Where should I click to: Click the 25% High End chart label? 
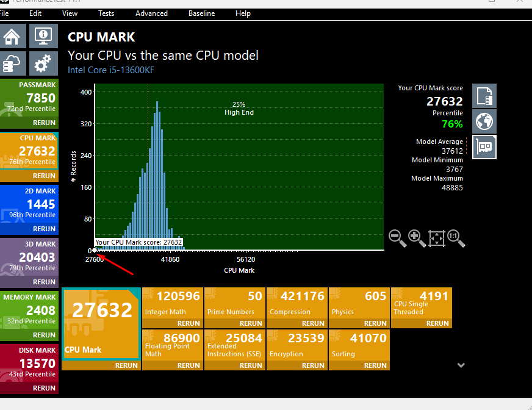tap(239, 108)
